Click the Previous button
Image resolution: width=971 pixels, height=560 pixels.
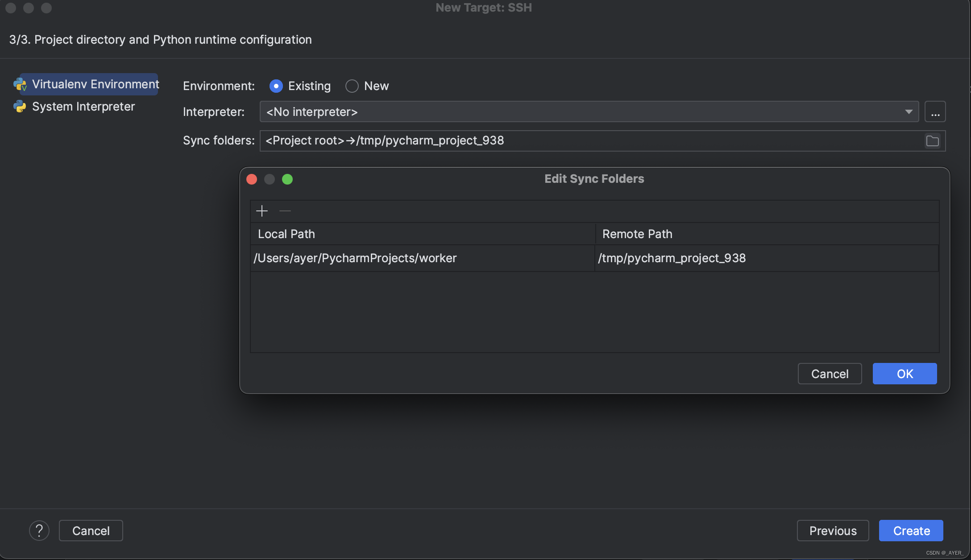(833, 531)
